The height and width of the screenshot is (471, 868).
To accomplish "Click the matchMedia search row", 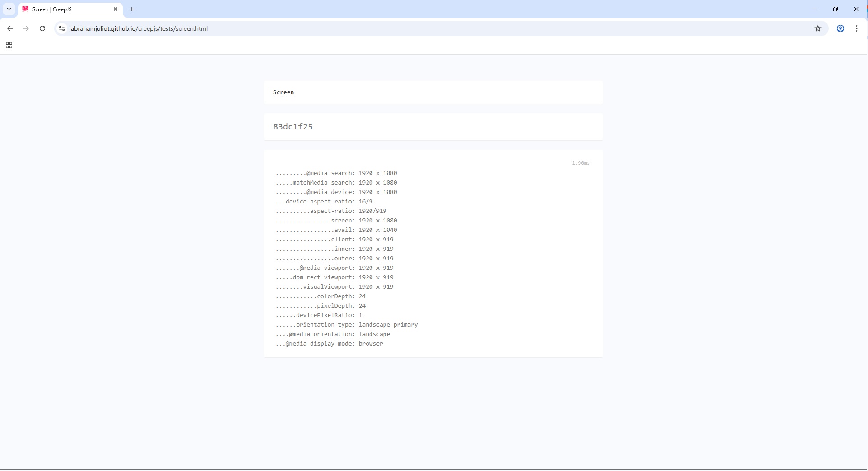I will click(x=336, y=183).
